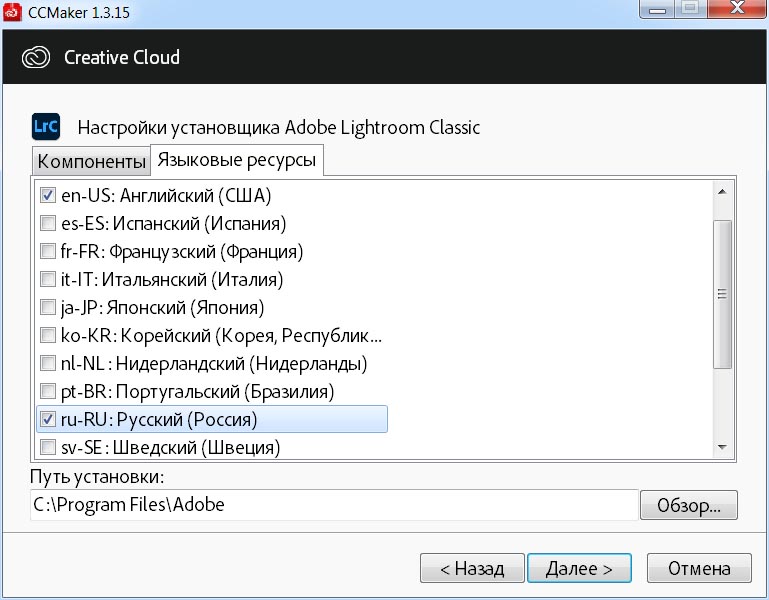Screen dimensions: 769x600
Task: Switch to the Компоненты tab
Action: [91, 161]
